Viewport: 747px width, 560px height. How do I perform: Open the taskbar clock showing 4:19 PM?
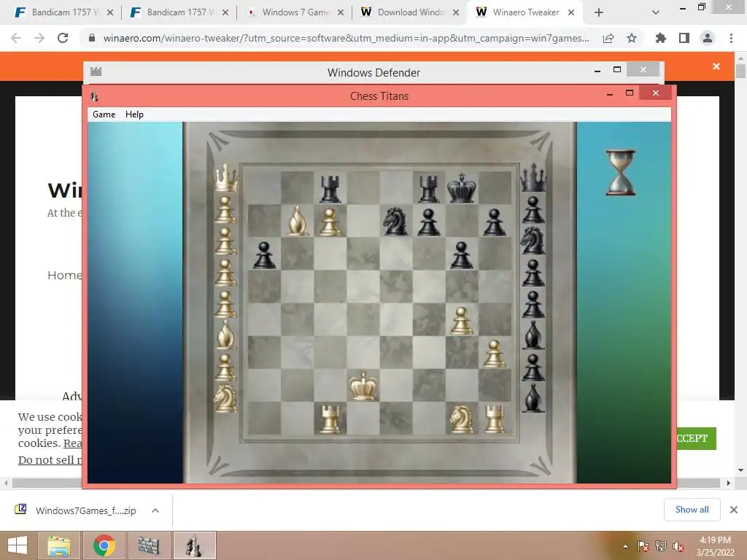[x=715, y=545]
